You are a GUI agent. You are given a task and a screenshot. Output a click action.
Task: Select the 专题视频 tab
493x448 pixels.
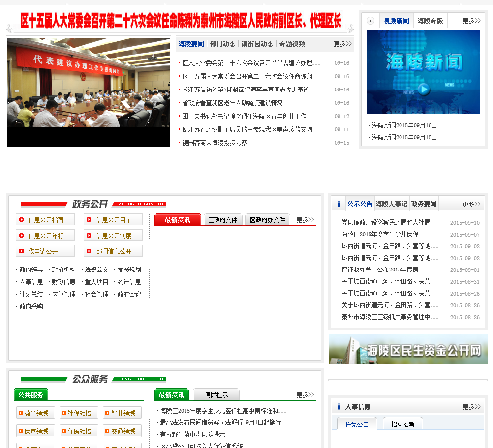coord(292,44)
